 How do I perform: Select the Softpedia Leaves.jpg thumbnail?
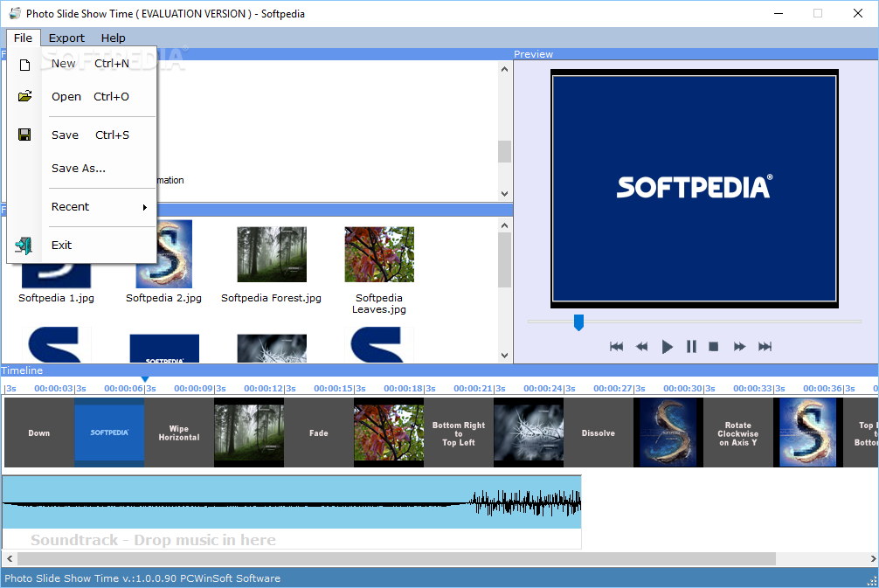[379, 254]
